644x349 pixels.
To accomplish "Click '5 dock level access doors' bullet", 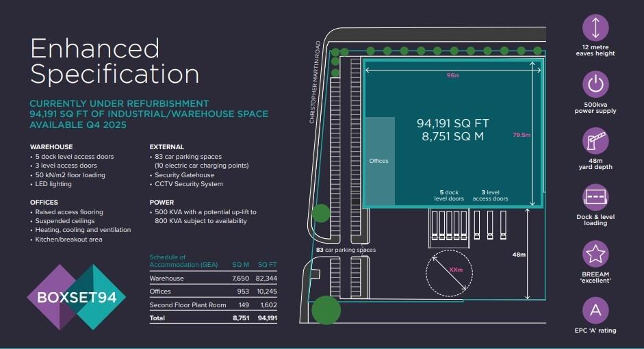I will pos(72,157).
